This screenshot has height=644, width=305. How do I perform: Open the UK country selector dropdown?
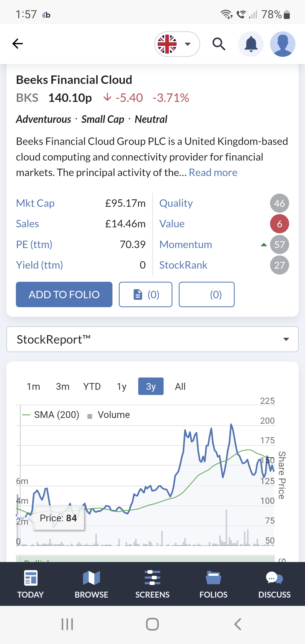pos(177,44)
